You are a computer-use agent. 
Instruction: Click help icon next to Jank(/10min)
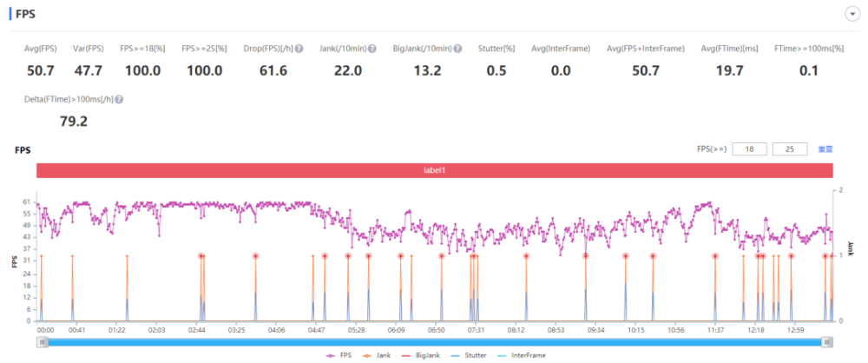tap(372, 49)
